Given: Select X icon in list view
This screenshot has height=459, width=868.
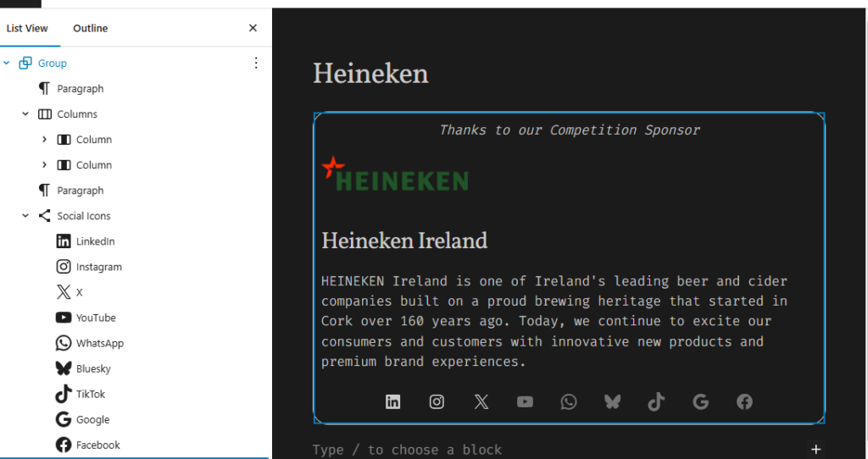Looking at the screenshot, I should 64,292.
